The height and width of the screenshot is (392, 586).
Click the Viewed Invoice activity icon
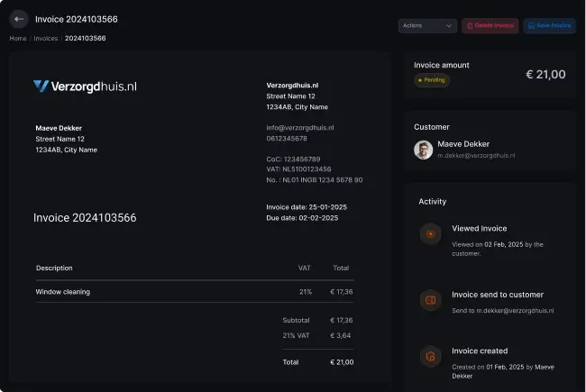(x=431, y=234)
